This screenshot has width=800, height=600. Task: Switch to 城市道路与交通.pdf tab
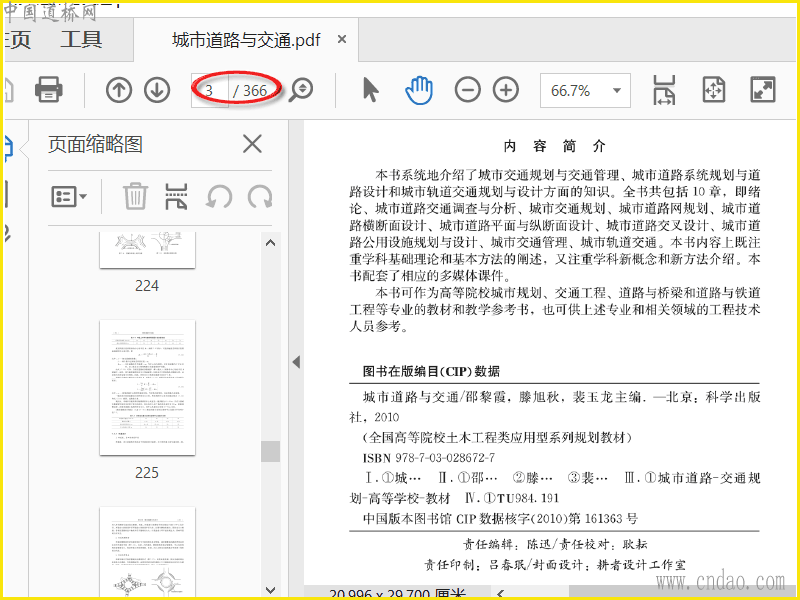click(x=246, y=40)
